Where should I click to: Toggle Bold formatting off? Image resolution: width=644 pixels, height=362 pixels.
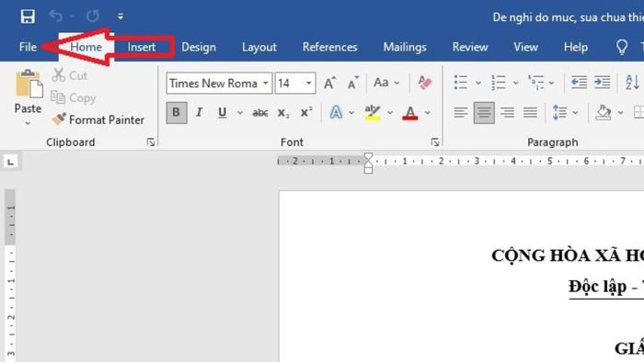tap(177, 112)
